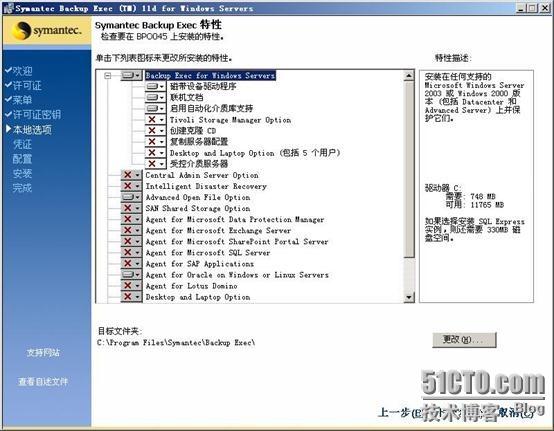
Task: Open install-state icon for 联机文档
Action: [x=155, y=97]
